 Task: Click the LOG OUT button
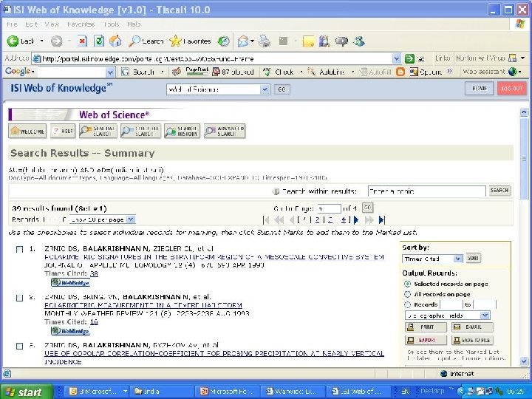coord(511,89)
